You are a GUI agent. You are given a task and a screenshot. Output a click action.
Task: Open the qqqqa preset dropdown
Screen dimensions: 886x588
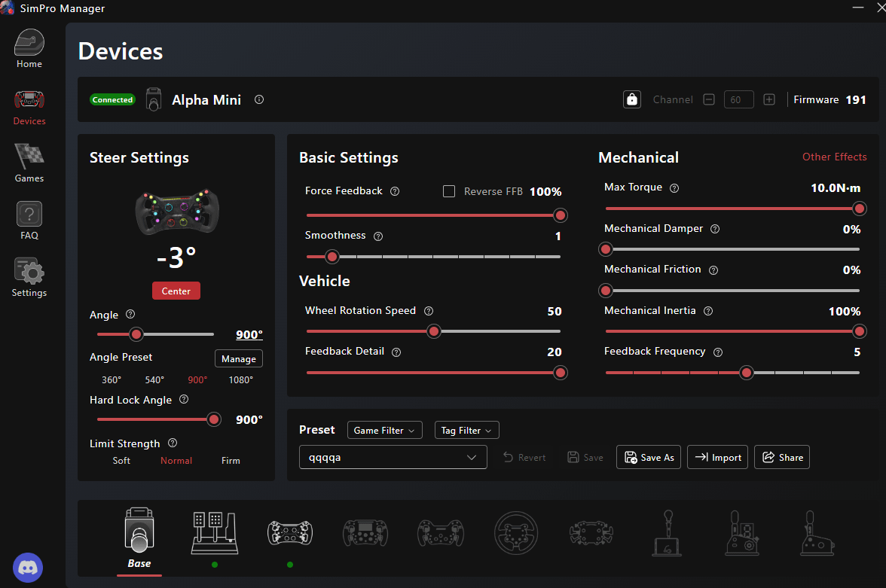pos(393,458)
